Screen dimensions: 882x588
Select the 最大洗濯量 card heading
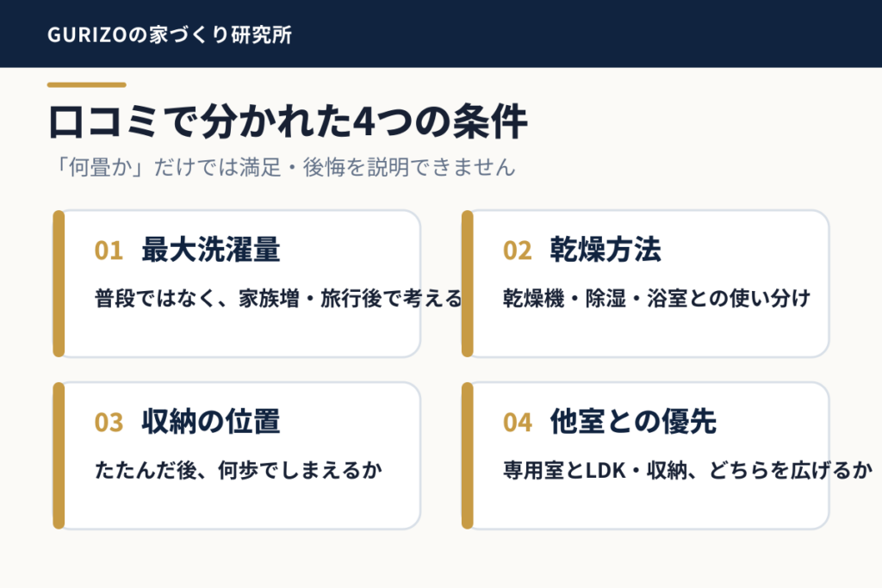210,250
